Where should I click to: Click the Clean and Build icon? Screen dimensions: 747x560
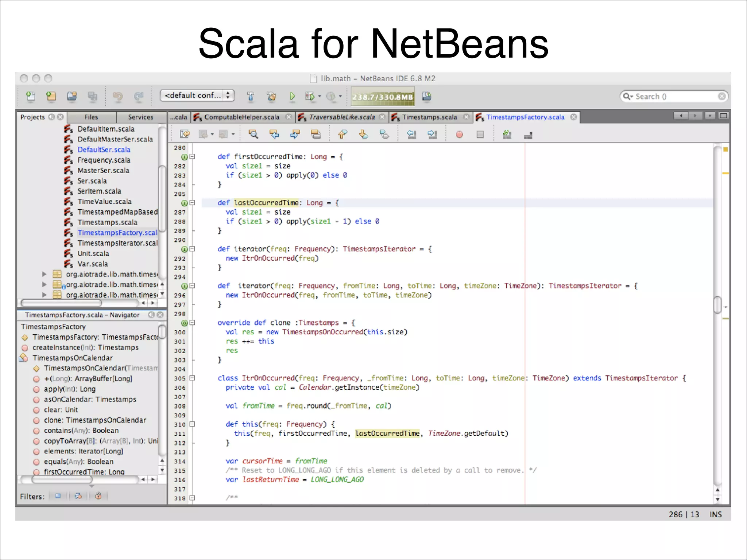click(271, 96)
